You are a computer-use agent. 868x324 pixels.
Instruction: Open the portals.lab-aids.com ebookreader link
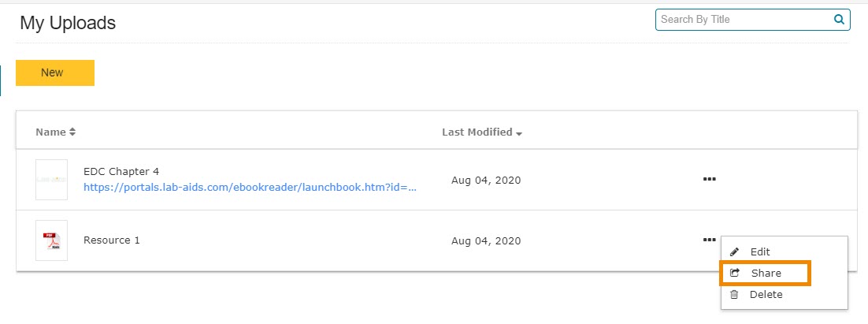[250, 188]
